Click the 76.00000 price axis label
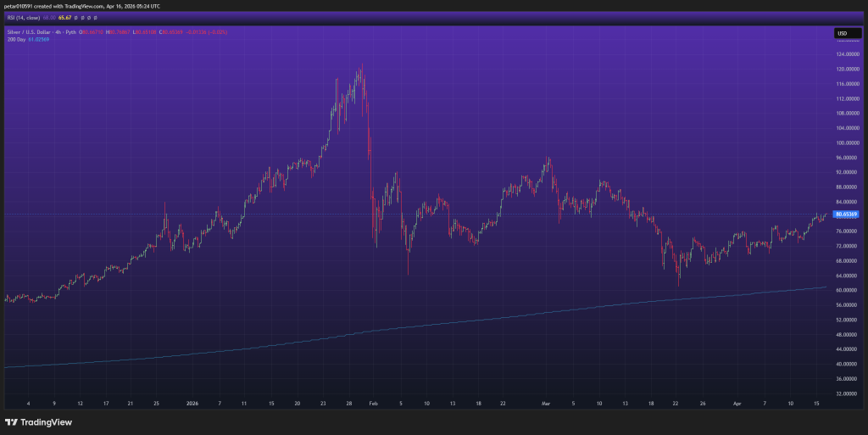 pos(848,231)
